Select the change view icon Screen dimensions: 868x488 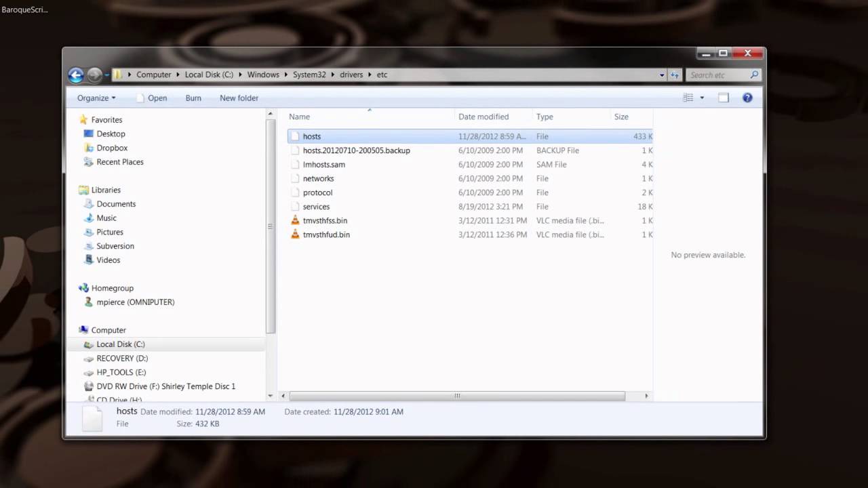687,98
